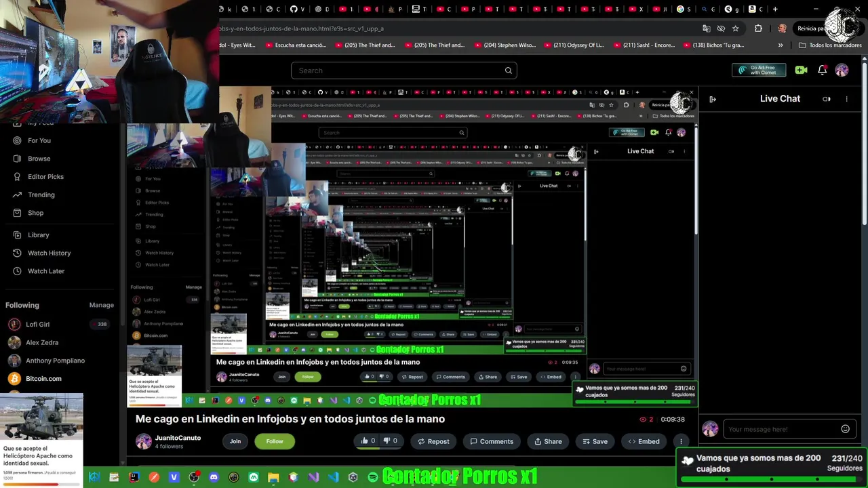
Task: Open the browser extensions puzzle icon
Action: 758,28
